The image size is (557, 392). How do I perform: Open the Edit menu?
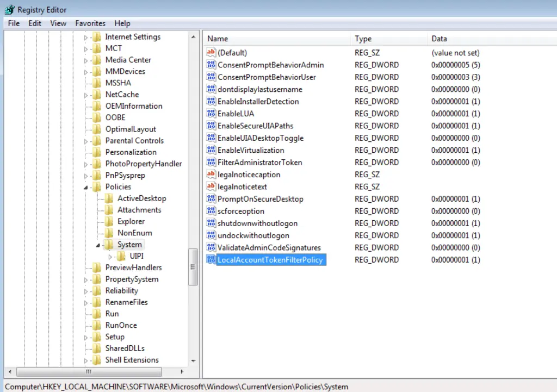click(x=35, y=23)
